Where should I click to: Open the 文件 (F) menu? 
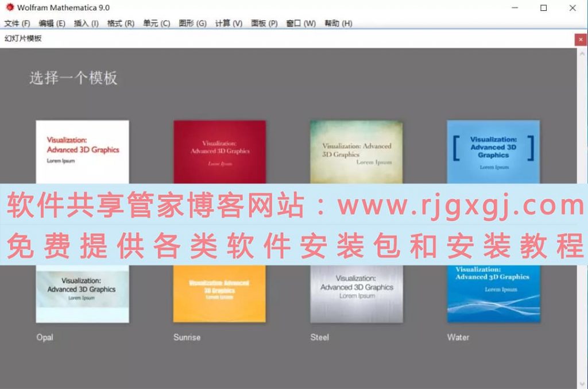(x=17, y=23)
